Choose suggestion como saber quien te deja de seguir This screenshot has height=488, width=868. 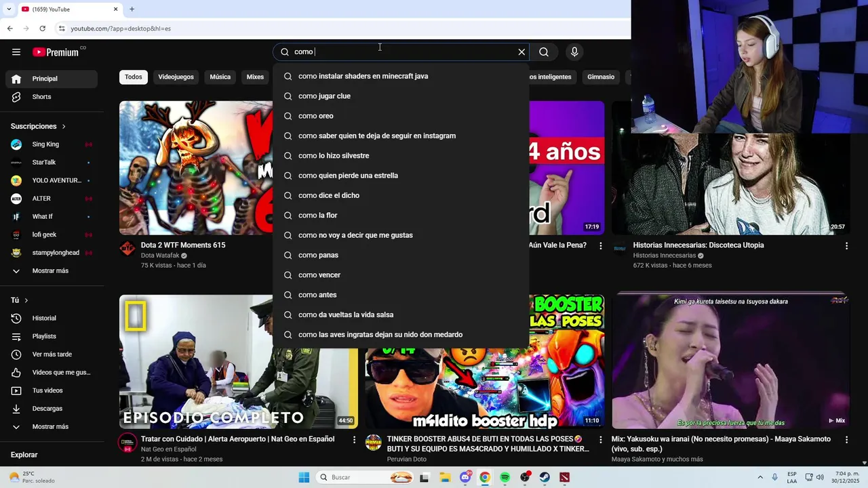point(401,136)
